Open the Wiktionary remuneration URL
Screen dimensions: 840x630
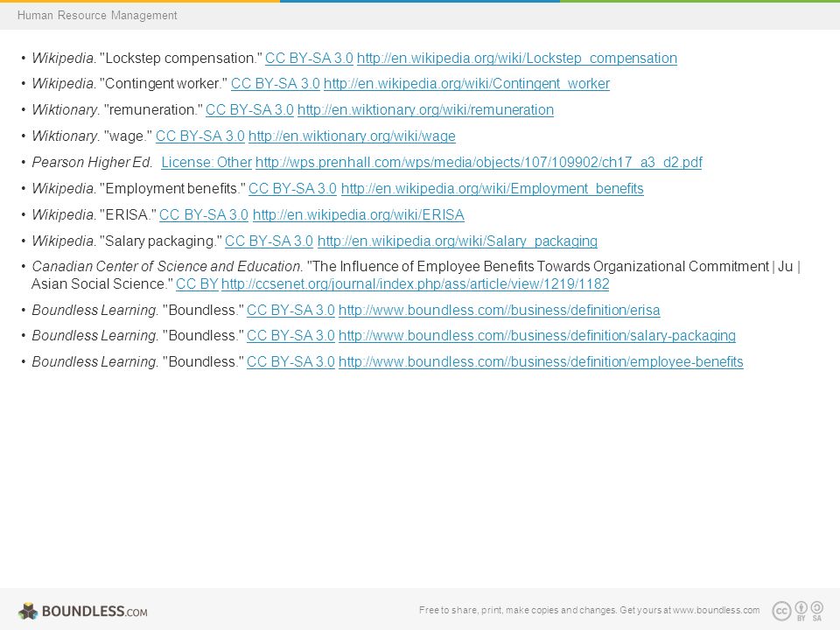tap(425, 110)
